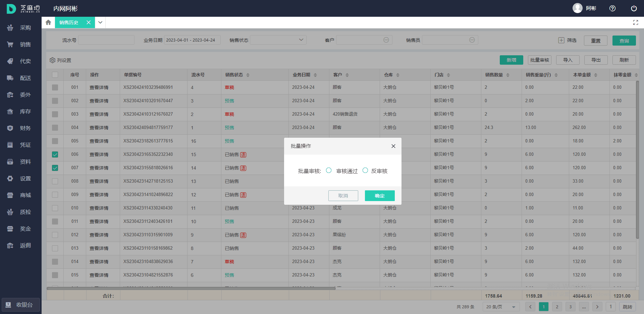Screen dimensions: 644x314
Task: Close the 批量操作 dialog
Action: coord(393,146)
